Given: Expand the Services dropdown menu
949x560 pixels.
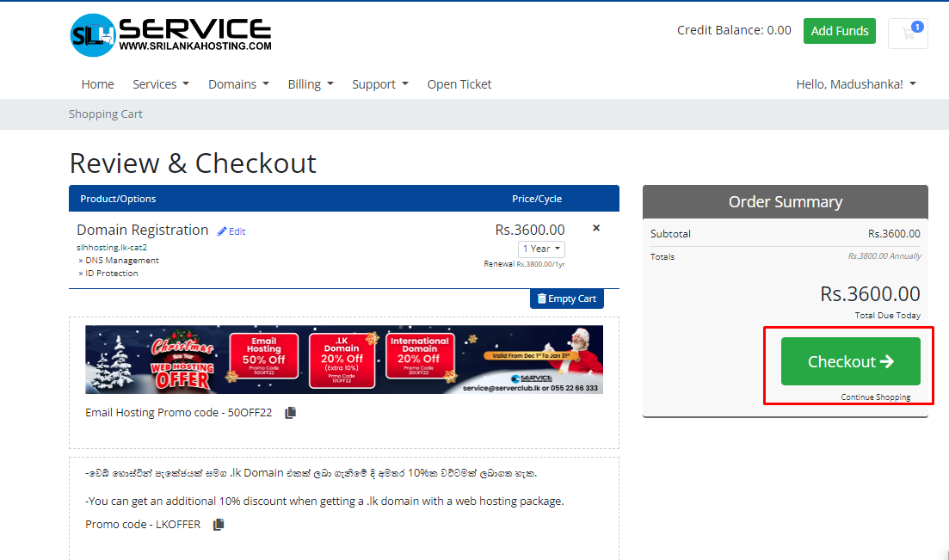Looking at the screenshot, I should 160,83.
